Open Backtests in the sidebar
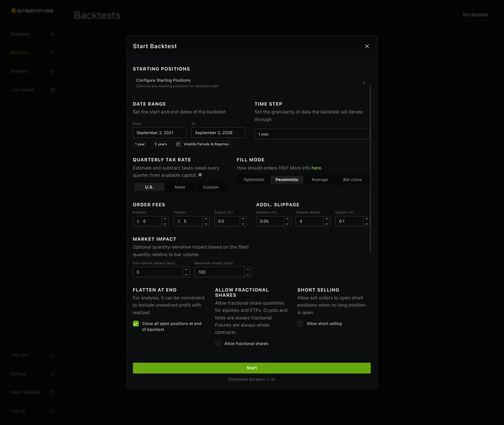 [33, 52]
